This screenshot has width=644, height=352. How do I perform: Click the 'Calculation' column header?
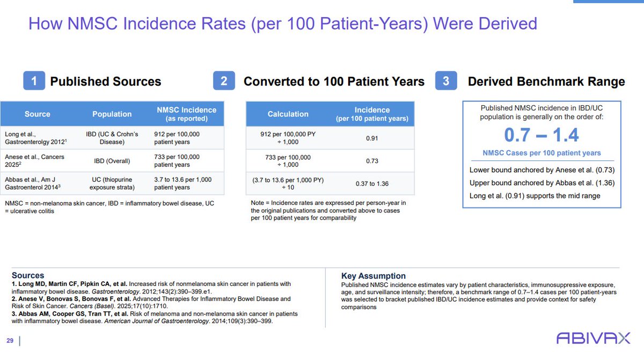click(x=288, y=114)
